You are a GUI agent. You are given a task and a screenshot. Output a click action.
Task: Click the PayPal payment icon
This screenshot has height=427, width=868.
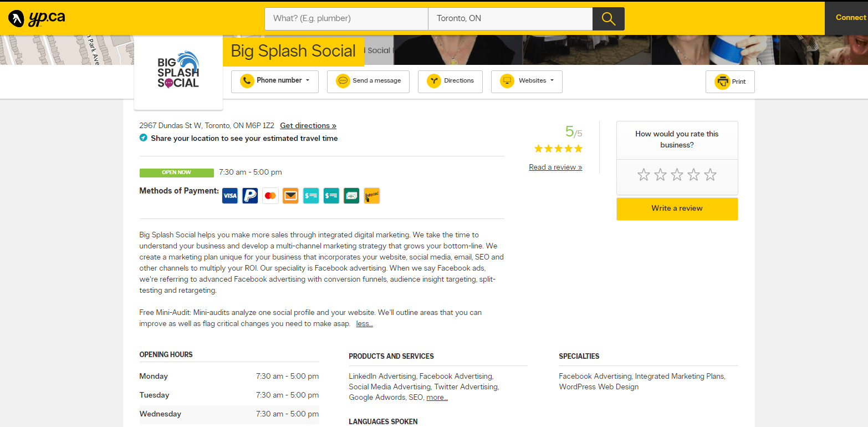pos(250,196)
